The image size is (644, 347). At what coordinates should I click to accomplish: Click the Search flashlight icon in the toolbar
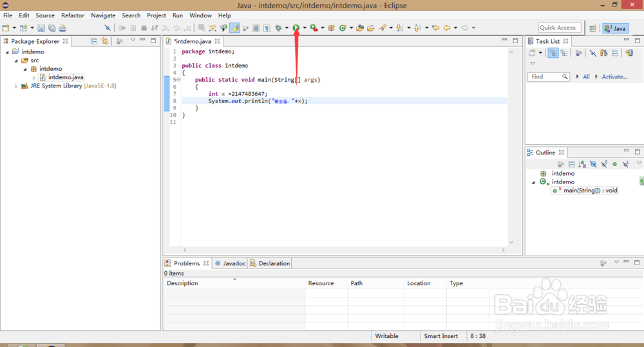pos(383,28)
